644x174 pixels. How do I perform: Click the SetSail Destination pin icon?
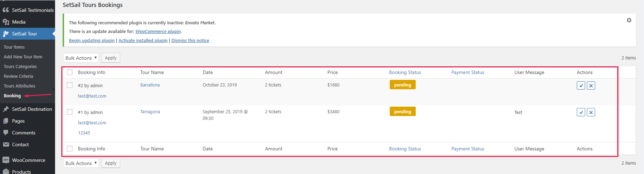6,109
